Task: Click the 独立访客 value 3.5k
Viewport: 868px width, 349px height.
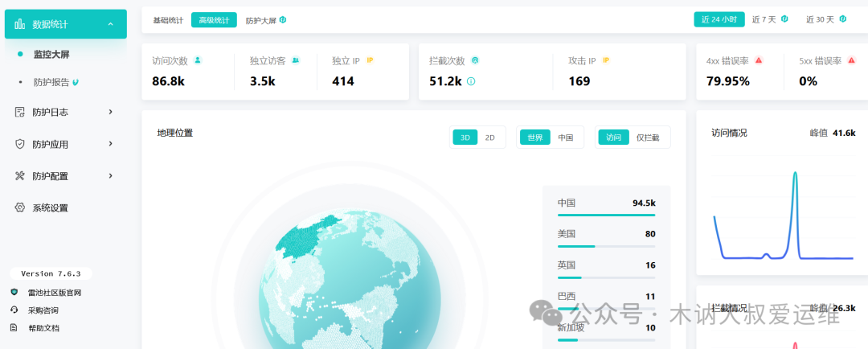Action: point(262,81)
